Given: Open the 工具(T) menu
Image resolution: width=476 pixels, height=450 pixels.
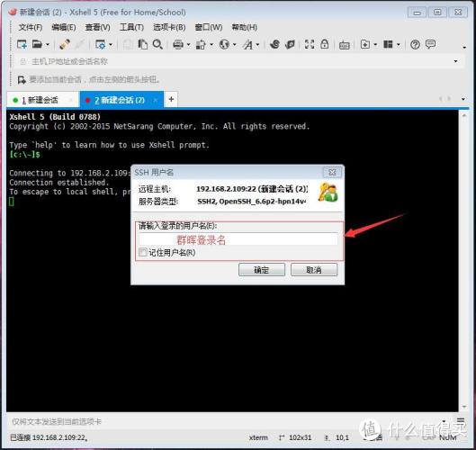Looking at the screenshot, I should coord(131,27).
